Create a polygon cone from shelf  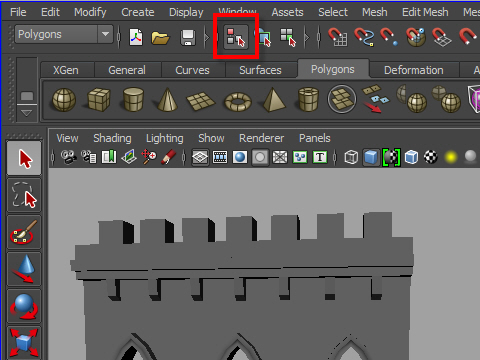[168, 99]
